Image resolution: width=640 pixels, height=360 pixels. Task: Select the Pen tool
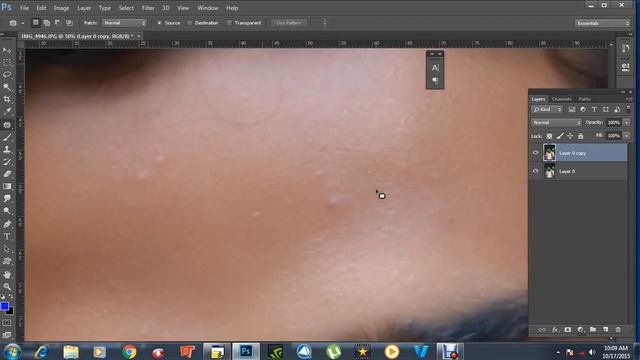click(x=7, y=224)
